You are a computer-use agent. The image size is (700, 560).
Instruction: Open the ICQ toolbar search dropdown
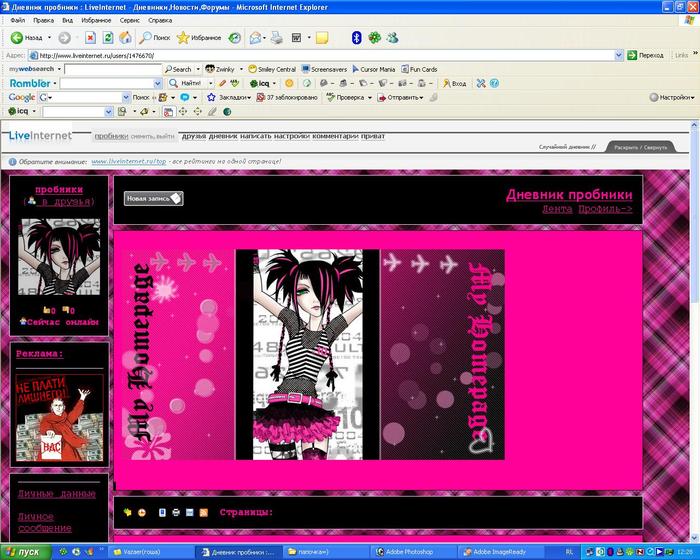108,112
